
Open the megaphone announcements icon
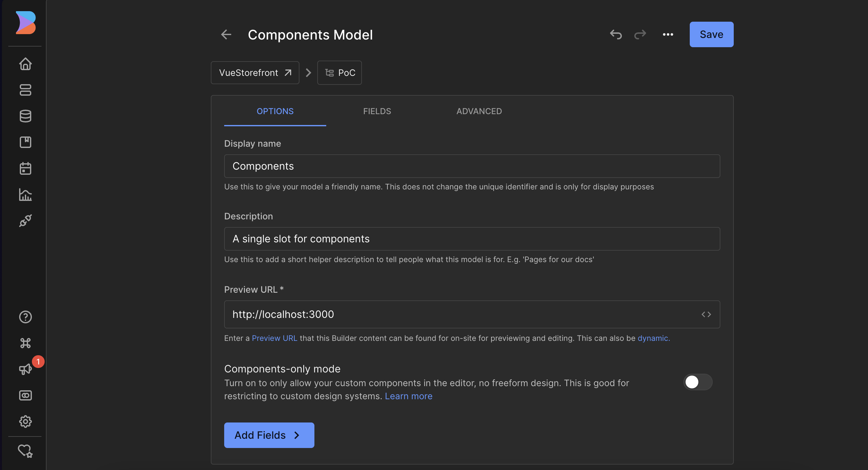point(26,369)
